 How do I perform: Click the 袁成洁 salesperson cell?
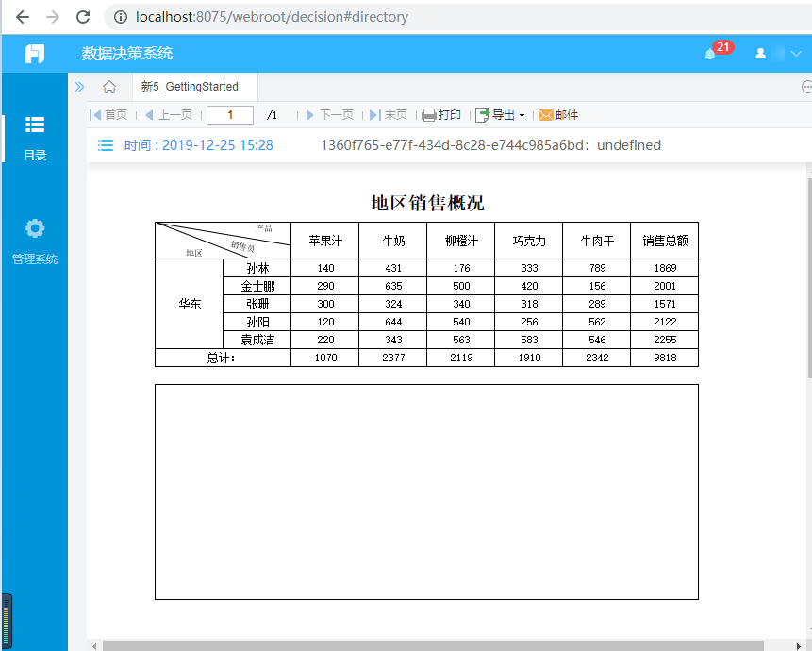point(257,340)
